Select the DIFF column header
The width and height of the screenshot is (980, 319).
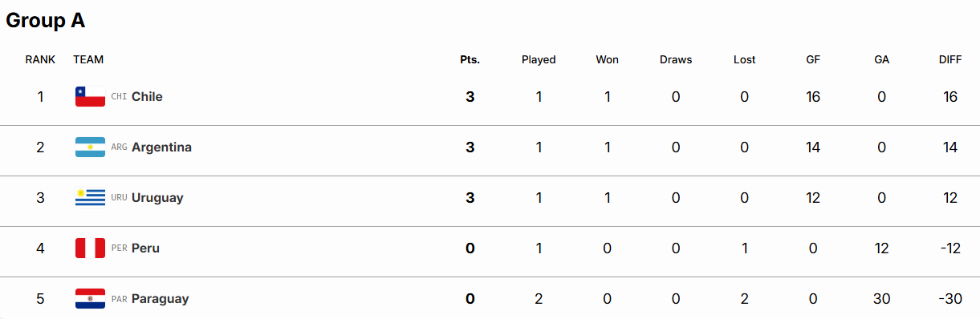click(x=950, y=59)
